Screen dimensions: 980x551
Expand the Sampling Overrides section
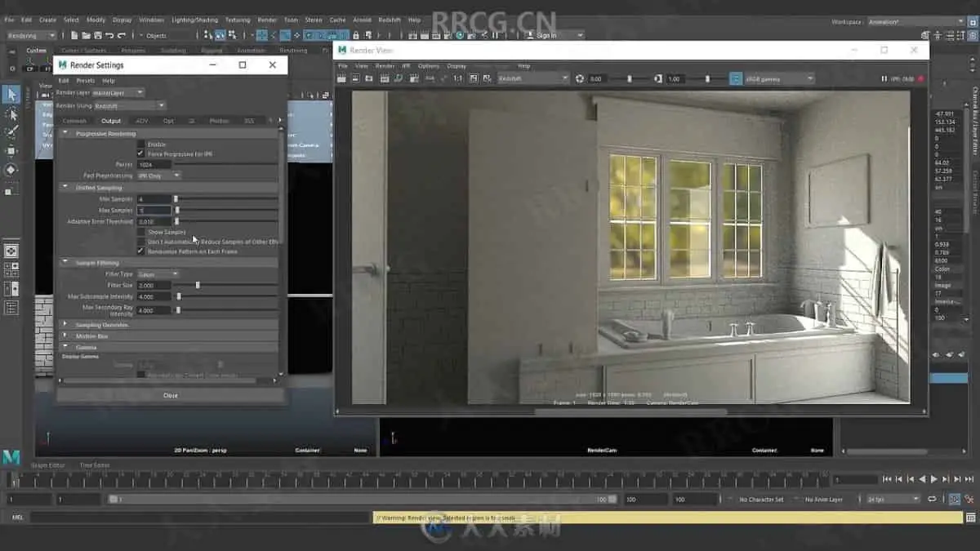[66, 324]
